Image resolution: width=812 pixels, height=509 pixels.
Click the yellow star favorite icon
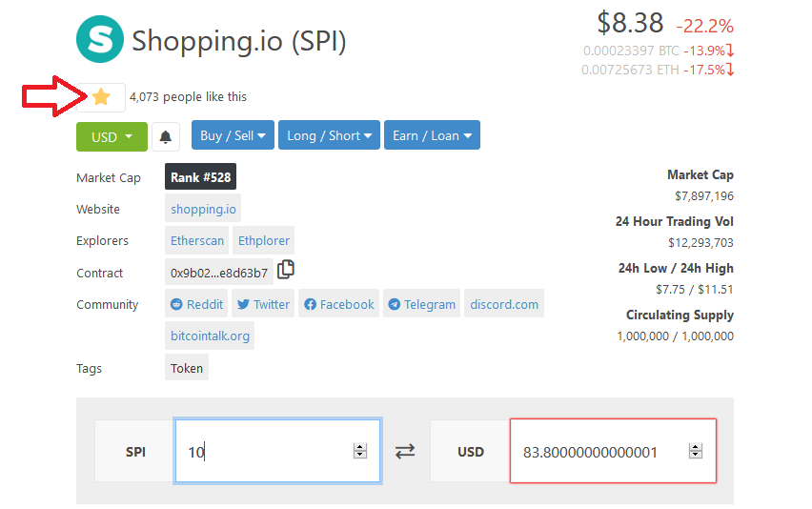point(101,97)
